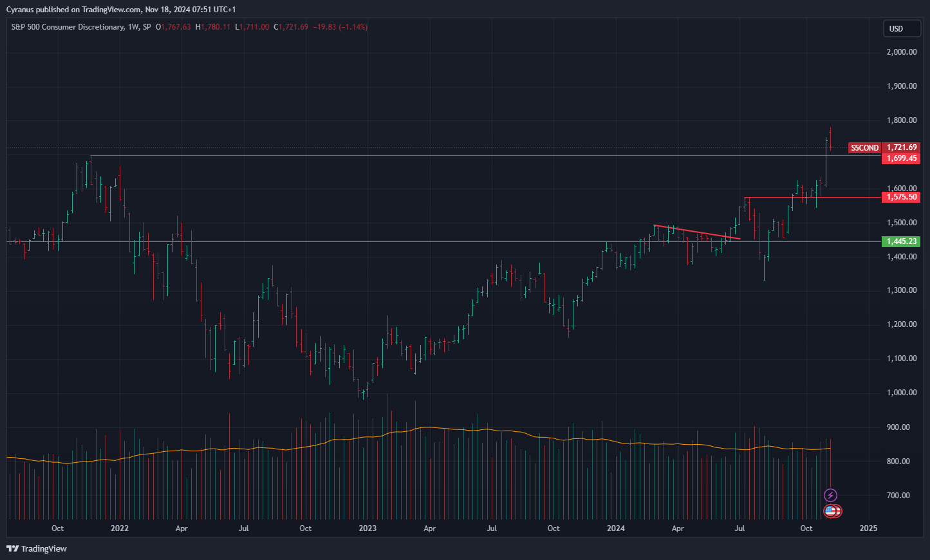
Task: Click the 2,000.00 price axis label
Action: 902,52
